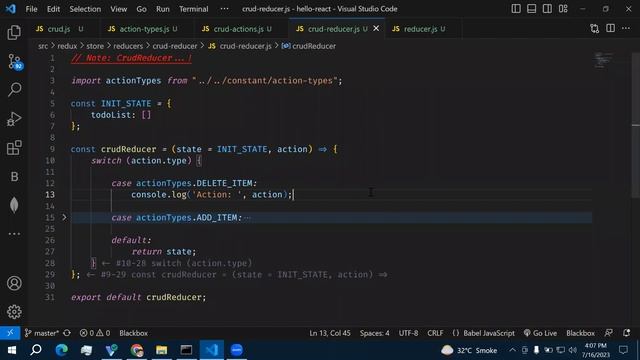Customize layout from title bar
Screen dimensions: 640x360
click(563, 9)
